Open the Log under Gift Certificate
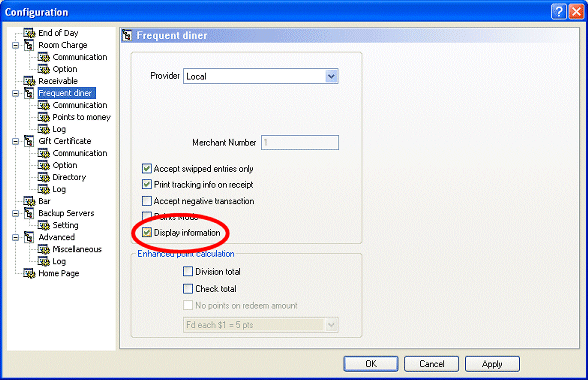The image size is (588, 380). (59, 189)
